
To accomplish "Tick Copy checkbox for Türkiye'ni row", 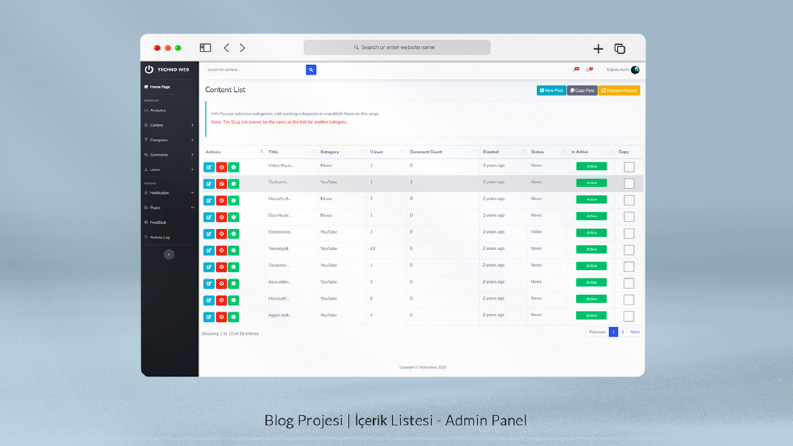I will click(x=629, y=184).
